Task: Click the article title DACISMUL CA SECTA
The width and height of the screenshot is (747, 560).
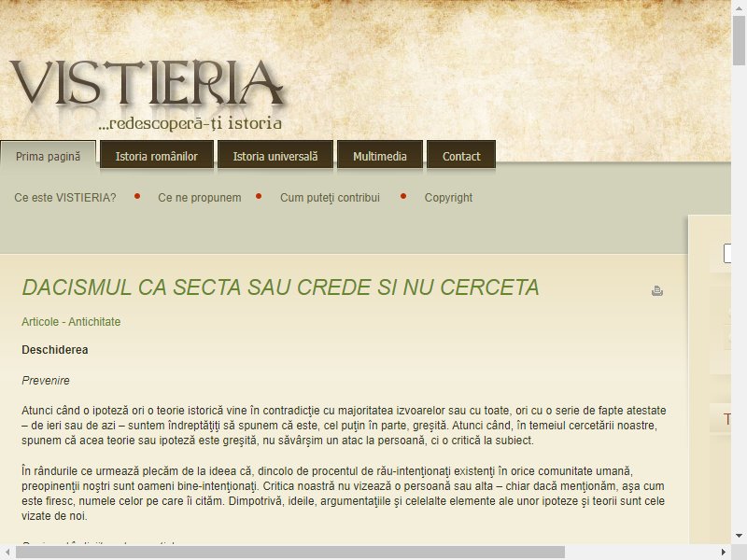Action: [281, 287]
